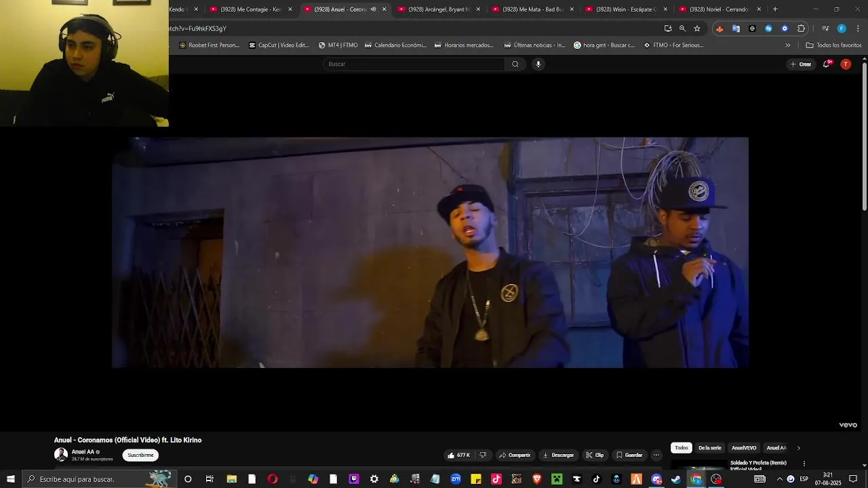Show hidden system tray icons
Viewport: 868px width, 488px height.
pyautogui.click(x=779, y=479)
